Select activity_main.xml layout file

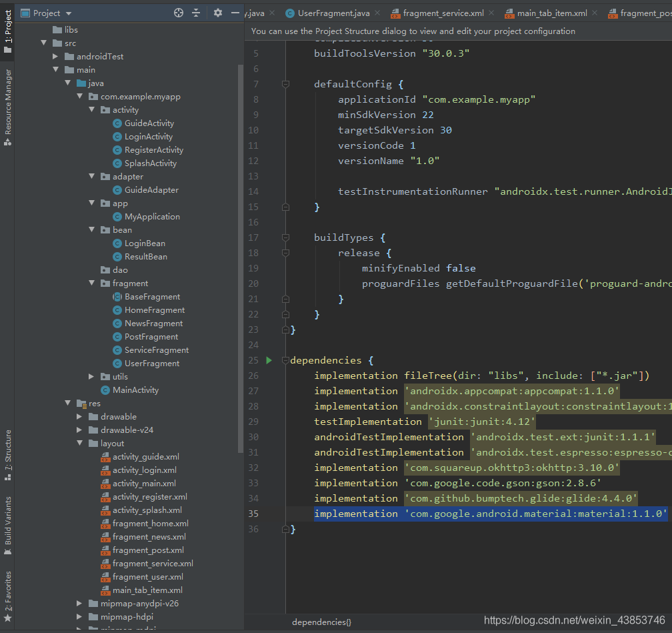pyautogui.click(x=138, y=484)
